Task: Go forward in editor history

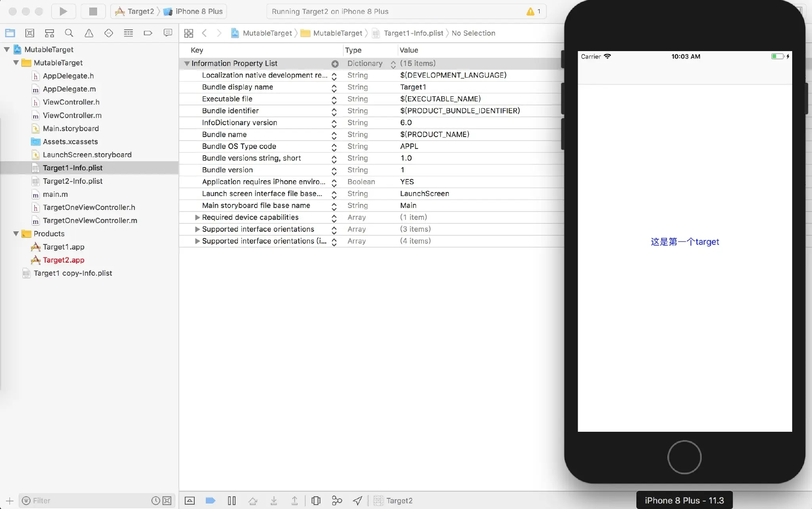Action: (x=219, y=33)
